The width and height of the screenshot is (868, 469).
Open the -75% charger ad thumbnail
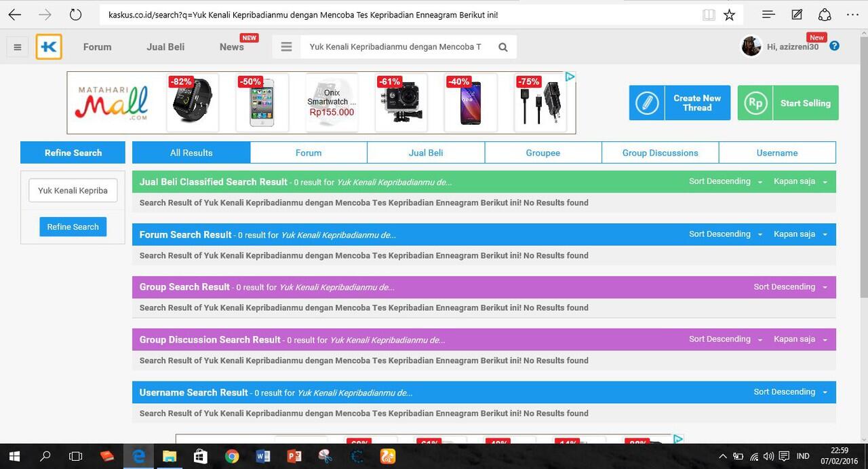(540, 102)
